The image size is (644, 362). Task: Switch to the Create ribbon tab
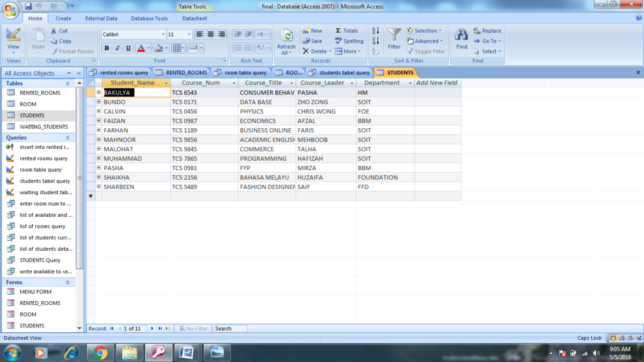[x=64, y=18]
